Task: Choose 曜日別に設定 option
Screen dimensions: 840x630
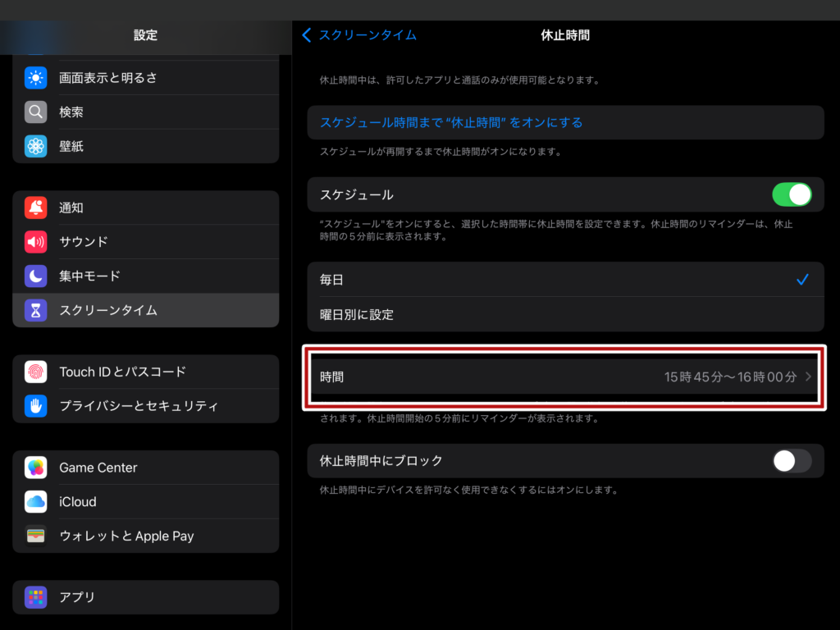Action: [564, 314]
